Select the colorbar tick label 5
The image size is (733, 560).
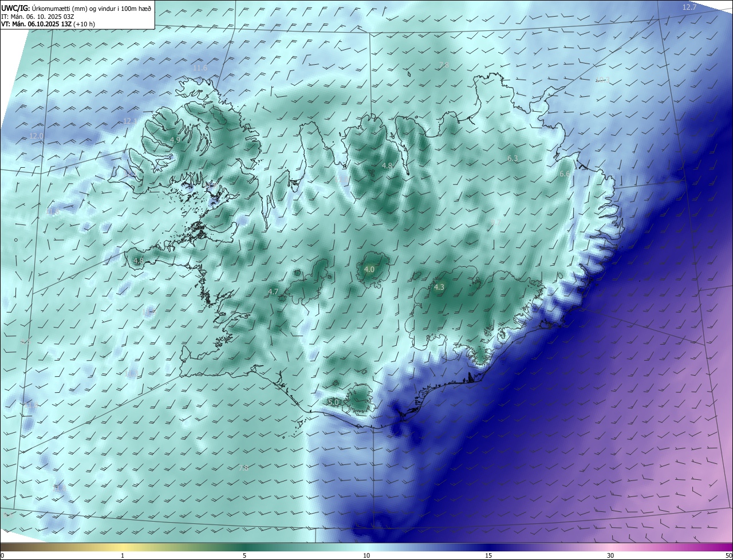point(245,555)
